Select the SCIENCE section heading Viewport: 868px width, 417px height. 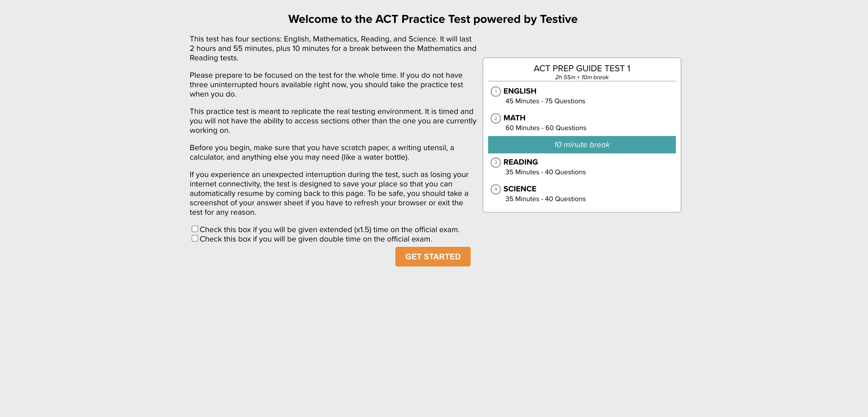(x=520, y=189)
